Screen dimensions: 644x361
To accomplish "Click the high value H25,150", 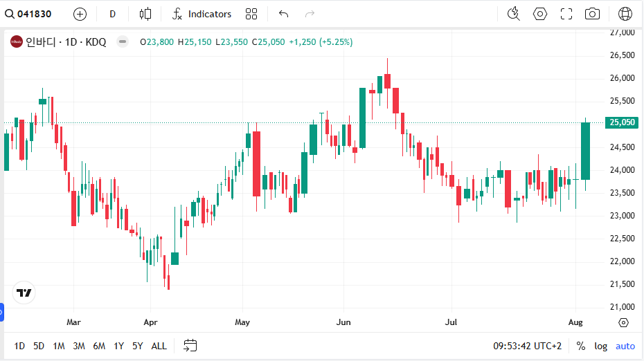I will [x=195, y=42].
